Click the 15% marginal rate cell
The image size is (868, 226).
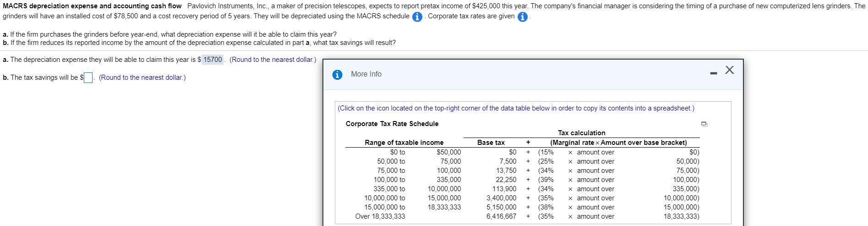546,152
